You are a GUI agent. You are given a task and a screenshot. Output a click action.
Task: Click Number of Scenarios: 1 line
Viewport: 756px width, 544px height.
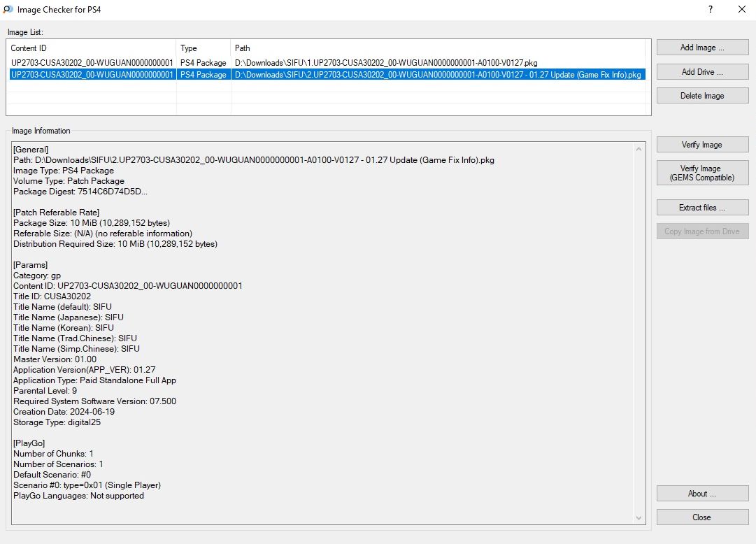click(58, 464)
